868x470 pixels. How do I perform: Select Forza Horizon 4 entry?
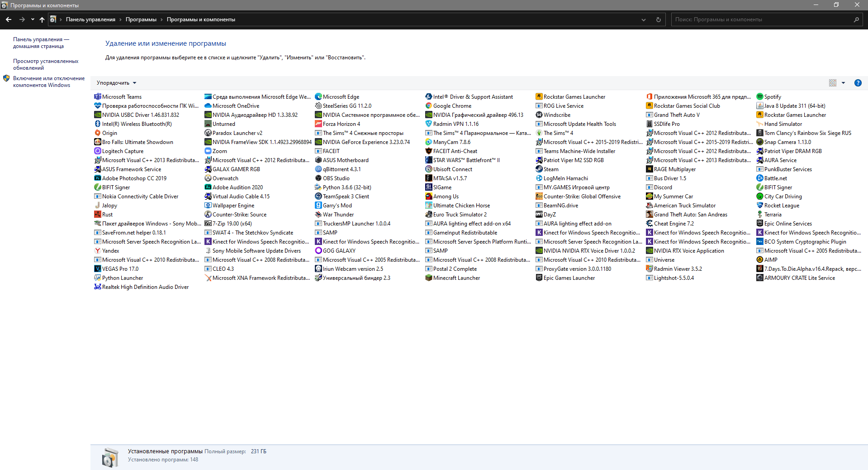[337, 124]
